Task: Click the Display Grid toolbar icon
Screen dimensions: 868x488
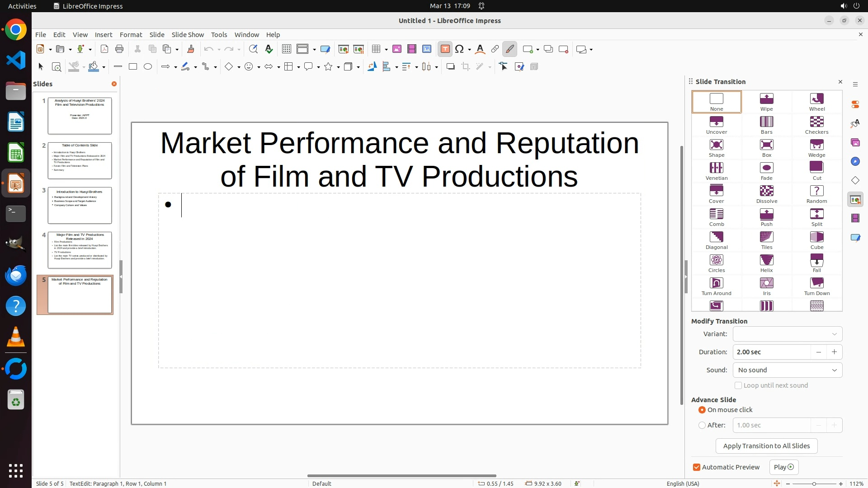Action: click(286, 49)
